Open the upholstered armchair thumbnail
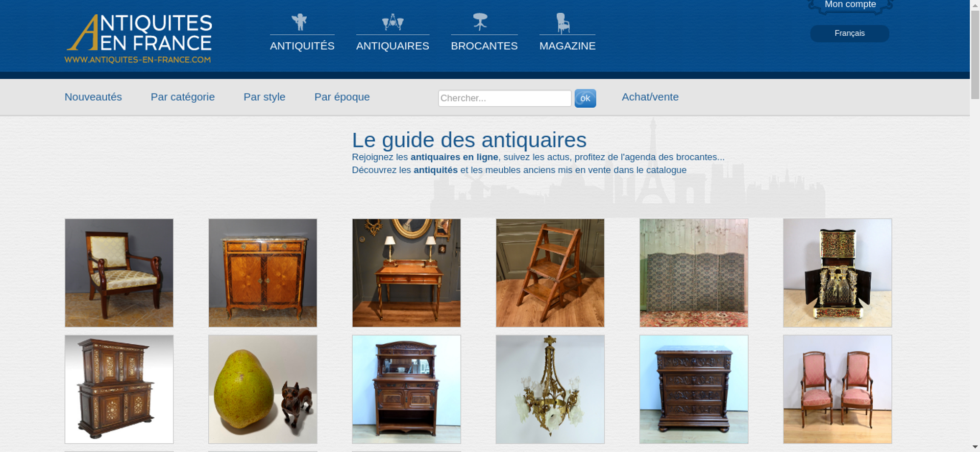The width and height of the screenshot is (980, 452). click(119, 273)
